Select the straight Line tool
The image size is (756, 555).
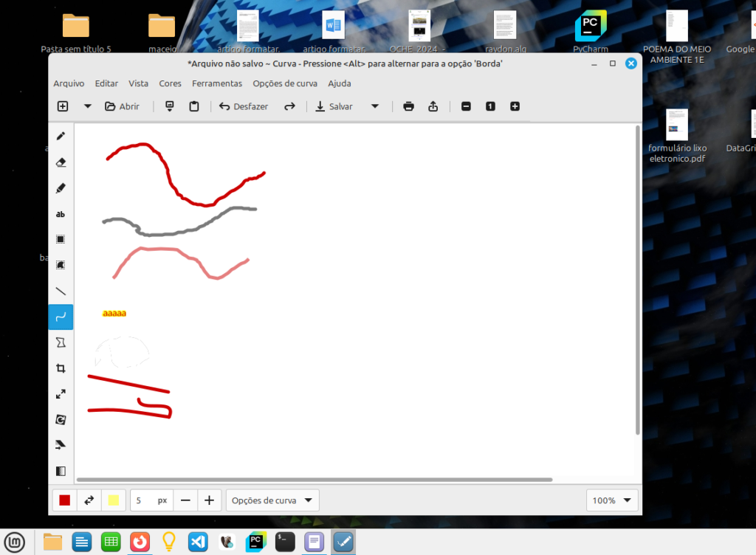(61, 291)
